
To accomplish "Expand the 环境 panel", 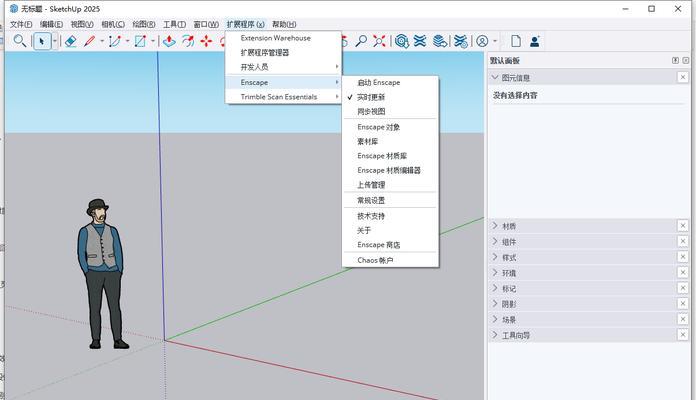I will coord(494,273).
